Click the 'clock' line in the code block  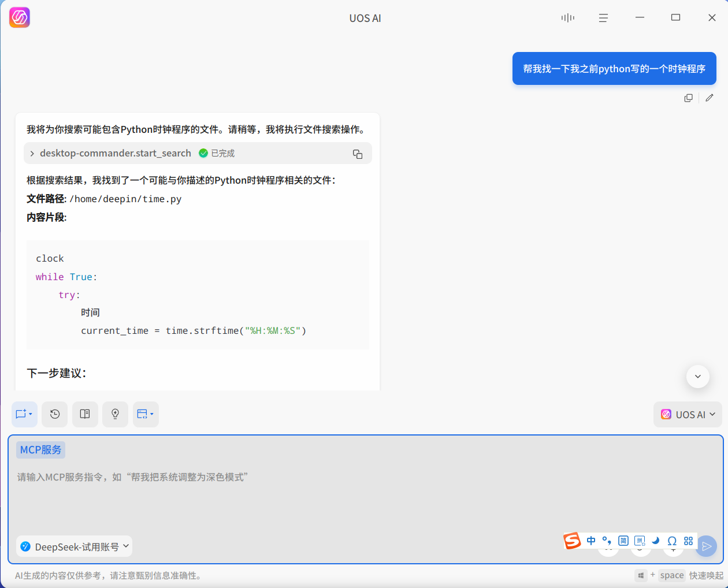(50, 259)
